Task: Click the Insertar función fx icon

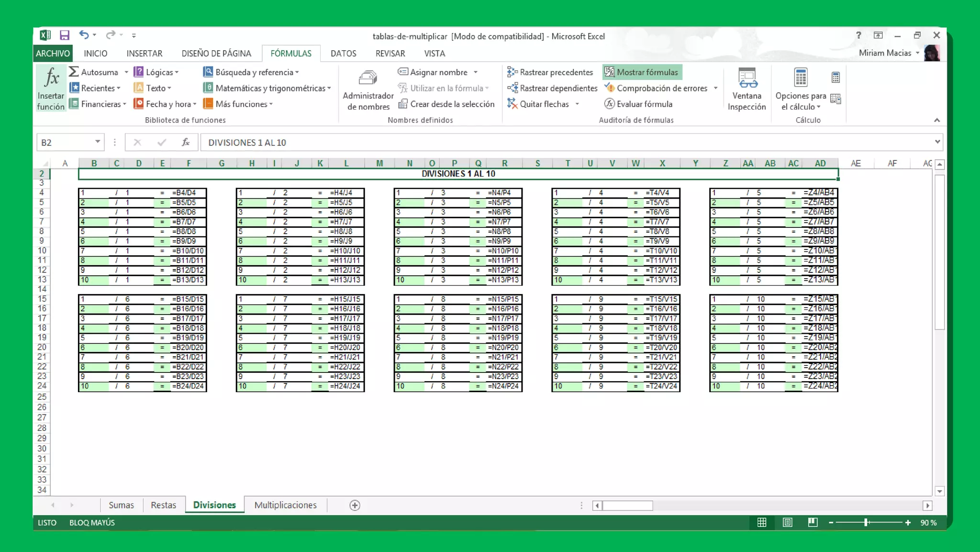Action: [x=51, y=78]
